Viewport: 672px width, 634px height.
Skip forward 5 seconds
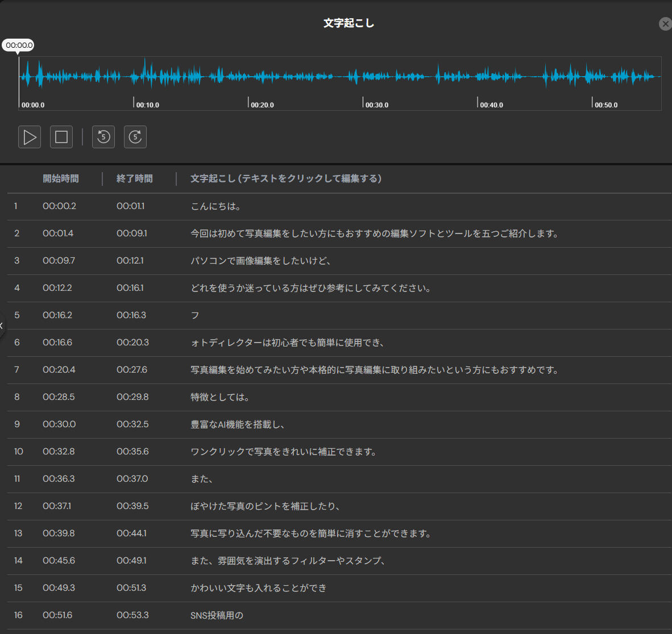pyautogui.click(x=135, y=137)
